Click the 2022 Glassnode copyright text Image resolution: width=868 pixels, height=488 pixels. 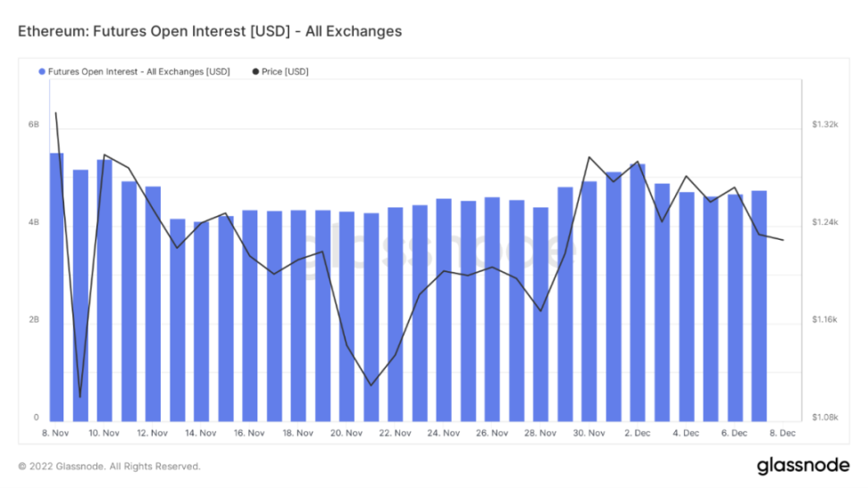click(x=109, y=466)
